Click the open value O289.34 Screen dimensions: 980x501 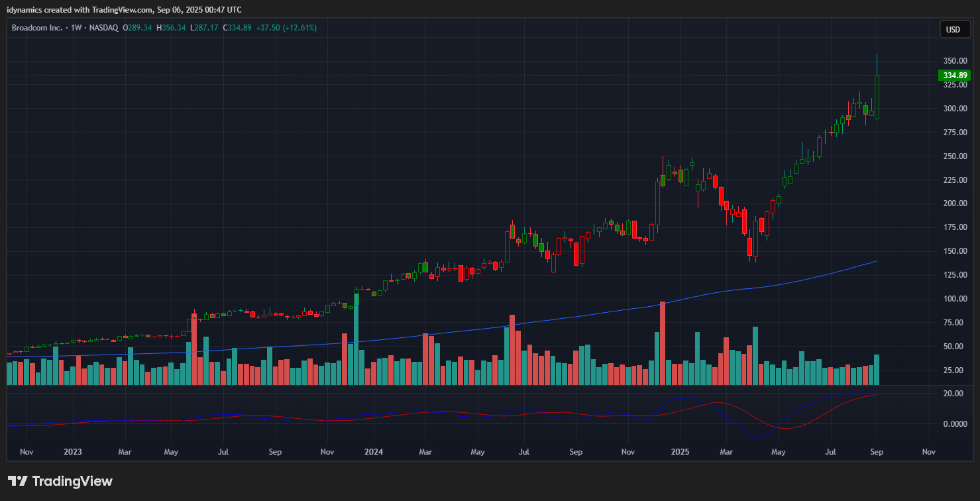[x=137, y=28]
